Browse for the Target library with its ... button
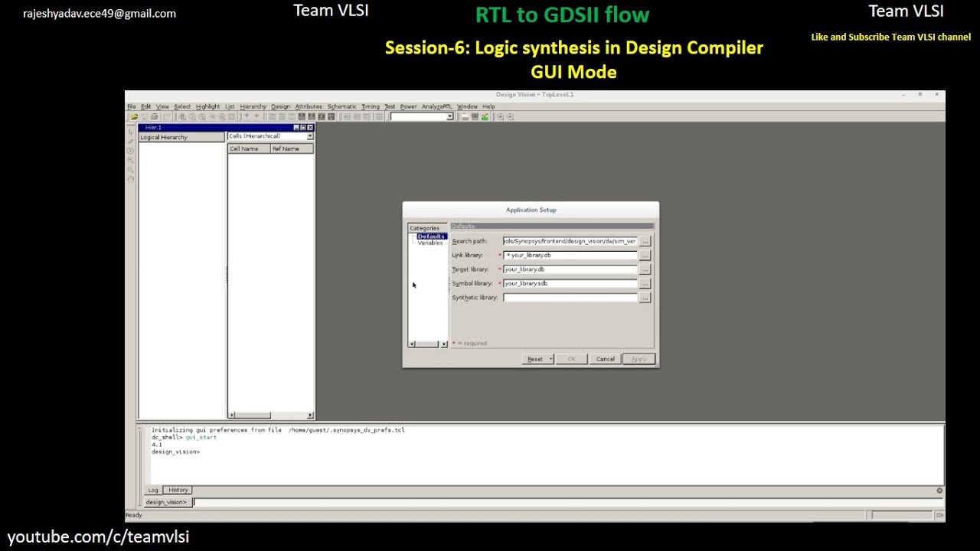 click(x=645, y=269)
